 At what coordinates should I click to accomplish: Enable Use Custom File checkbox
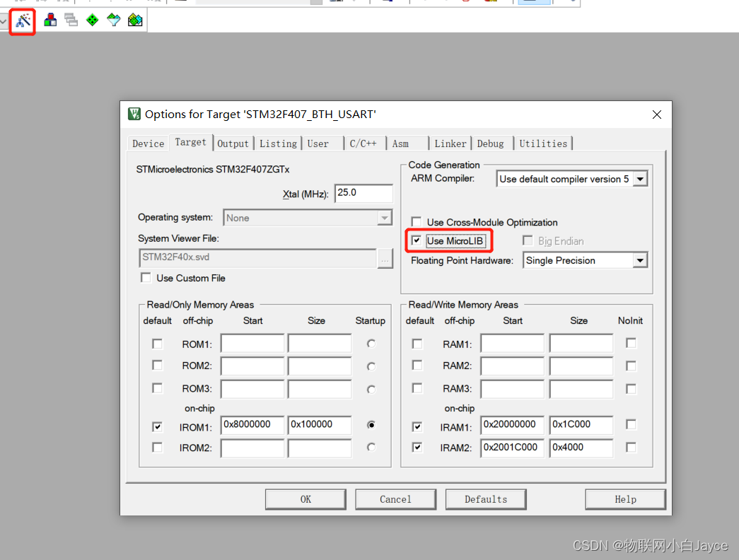coord(146,278)
